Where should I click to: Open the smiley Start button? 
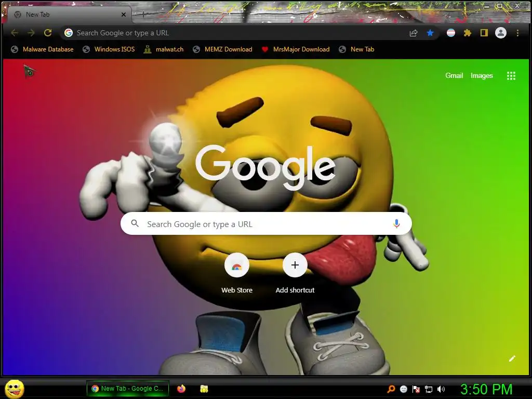pyautogui.click(x=15, y=389)
